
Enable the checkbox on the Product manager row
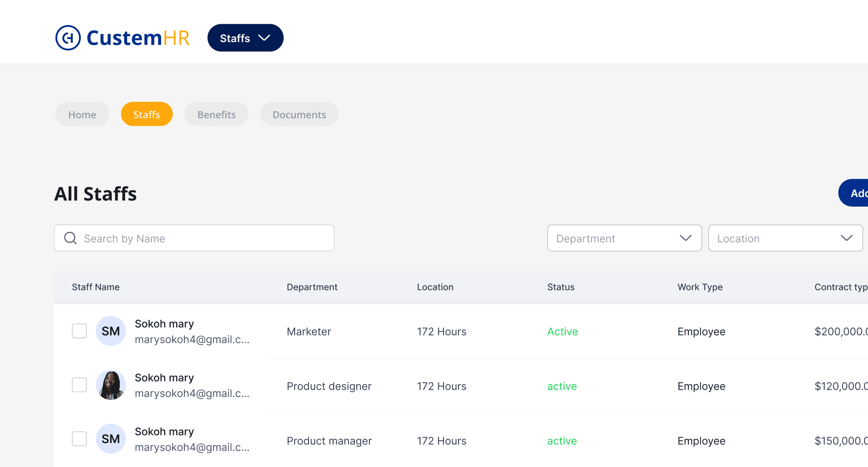point(79,439)
